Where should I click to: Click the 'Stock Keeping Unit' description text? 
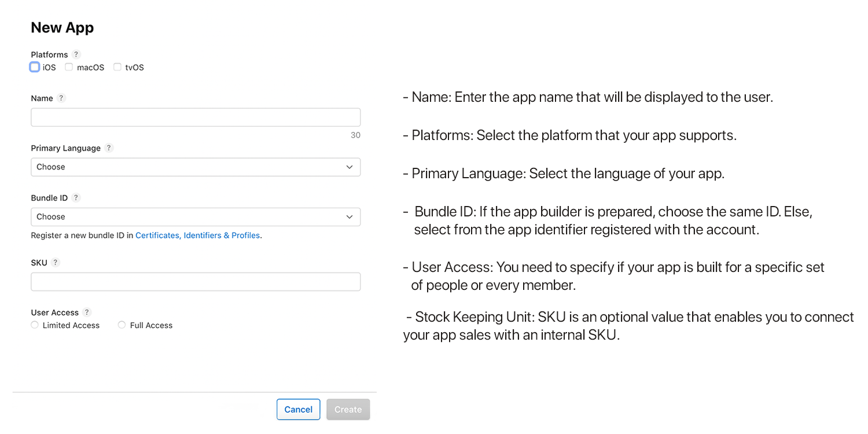tap(628, 326)
